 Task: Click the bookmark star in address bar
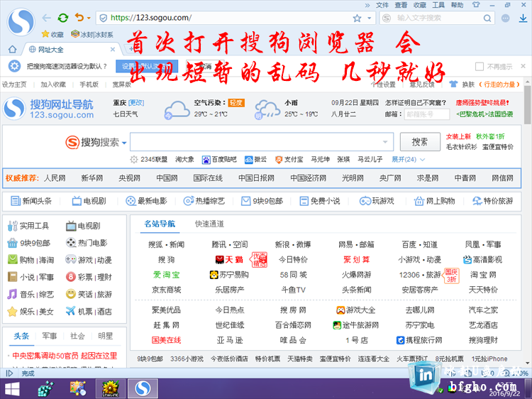click(357, 18)
